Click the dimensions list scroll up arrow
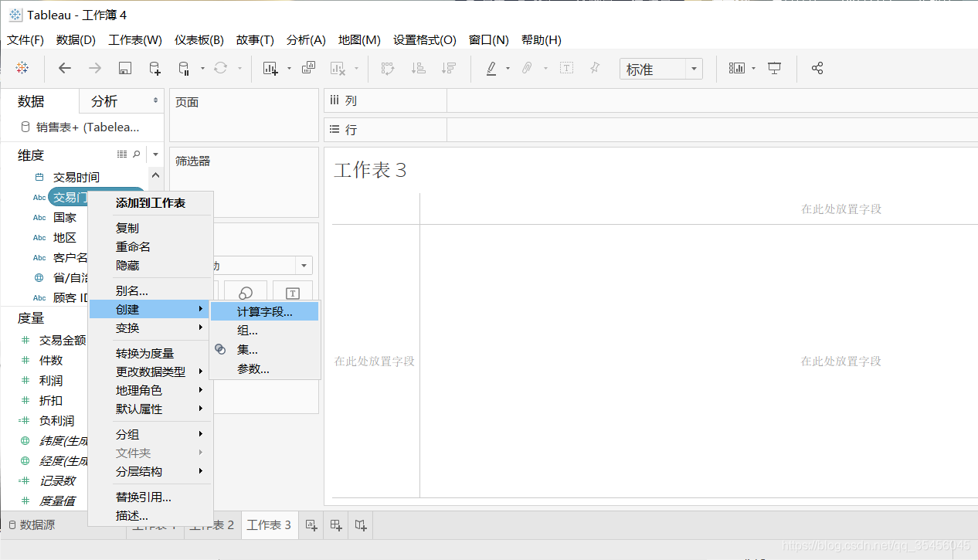Viewport: 978px width, 560px height. (x=155, y=176)
